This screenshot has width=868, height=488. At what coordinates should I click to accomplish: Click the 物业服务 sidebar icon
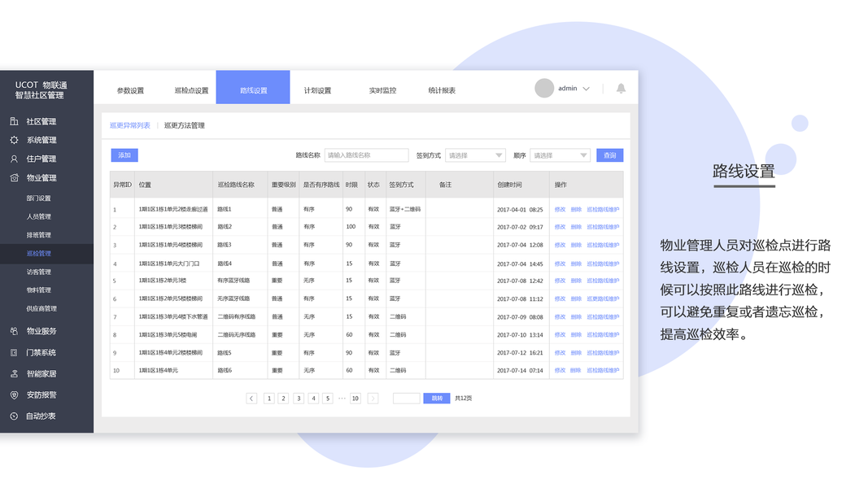pyautogui.click(x=14, y=331)
